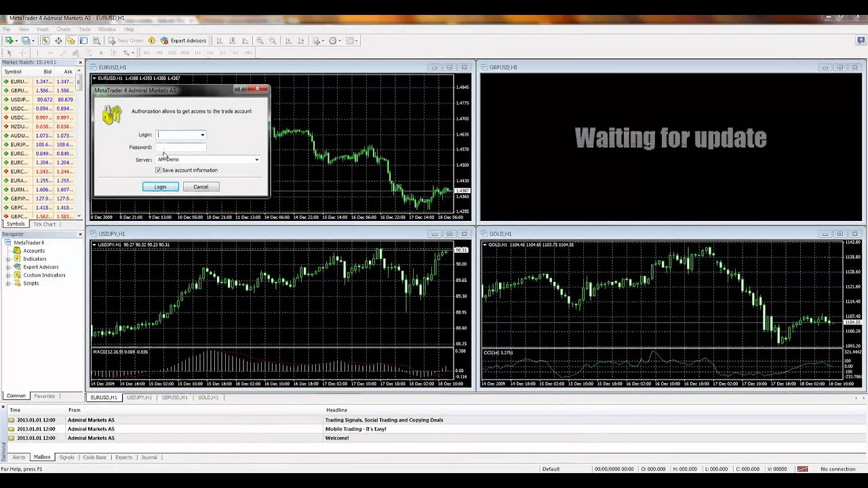
Task: Switch to the GOLD,H1 chart tab
Action: [x=208, y=398]
